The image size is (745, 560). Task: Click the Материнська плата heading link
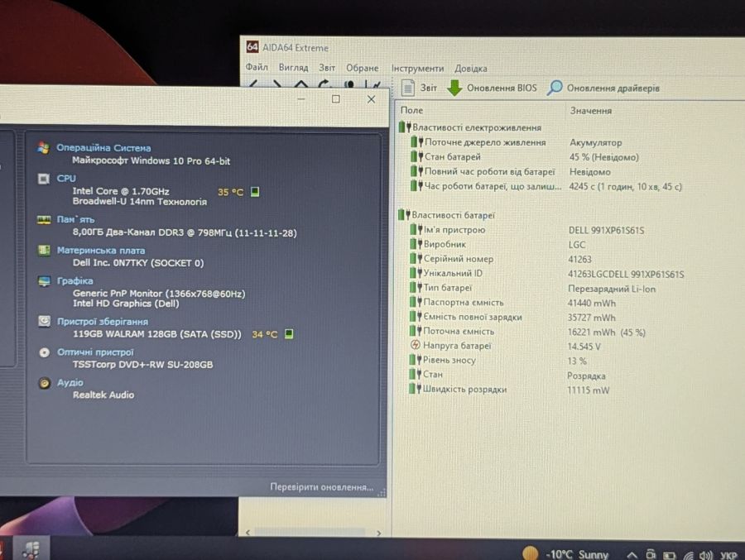coord(101,251)
